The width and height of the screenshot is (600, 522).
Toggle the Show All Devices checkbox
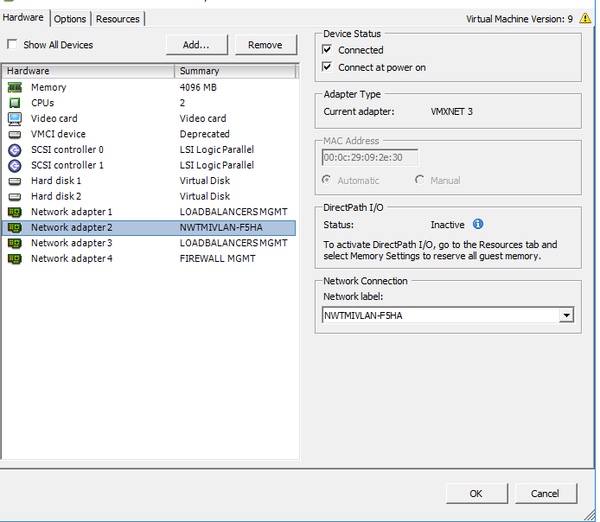click(x=12, y=44)
